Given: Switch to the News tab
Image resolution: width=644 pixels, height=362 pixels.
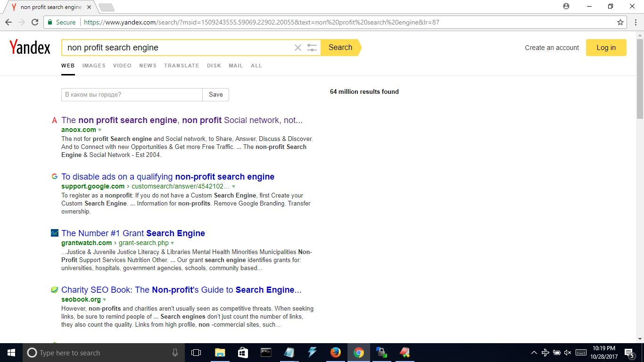Looking at the screenshot, I should click(148, 66).
